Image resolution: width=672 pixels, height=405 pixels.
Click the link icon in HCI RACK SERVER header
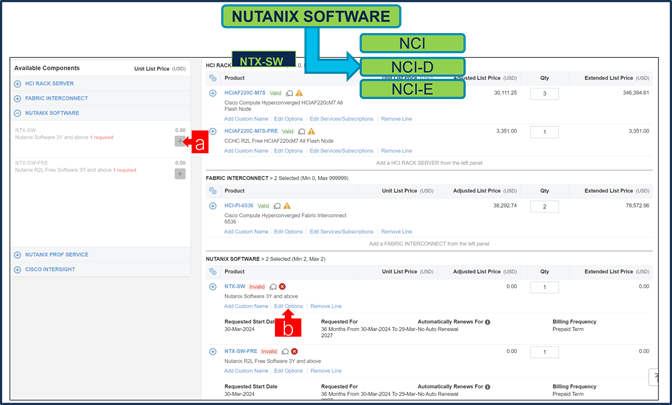pyautogui.click(x=213, y=78)
